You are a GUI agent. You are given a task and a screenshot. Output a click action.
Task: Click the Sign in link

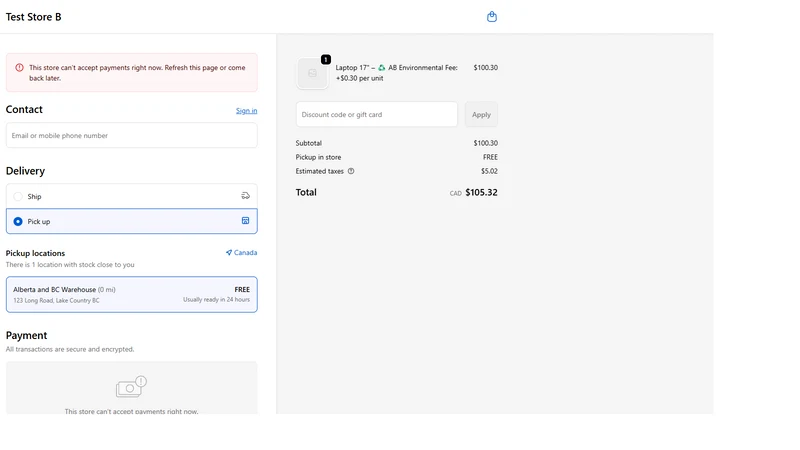tap(246, 111)
